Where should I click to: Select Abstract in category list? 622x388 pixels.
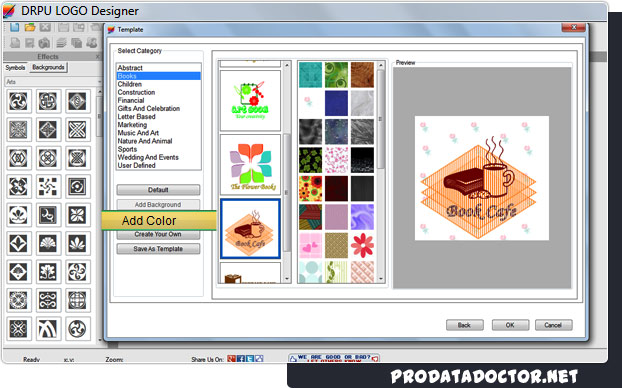point(158,68)
